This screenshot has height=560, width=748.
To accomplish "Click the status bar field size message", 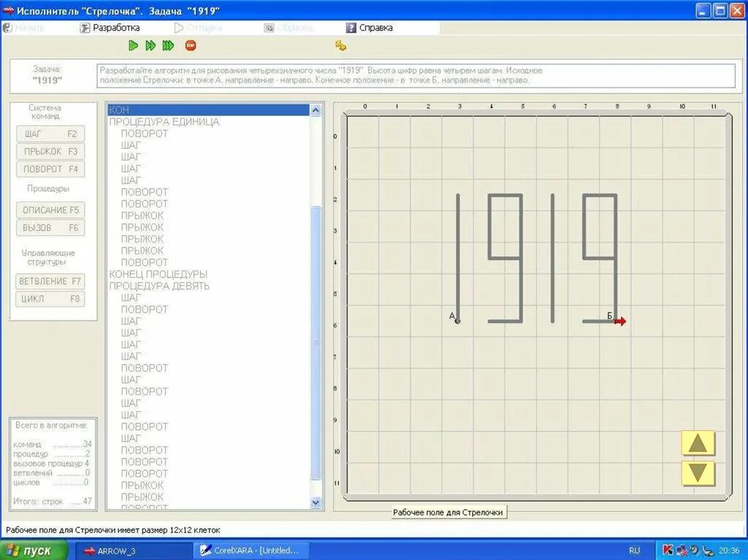I will 113,530.
